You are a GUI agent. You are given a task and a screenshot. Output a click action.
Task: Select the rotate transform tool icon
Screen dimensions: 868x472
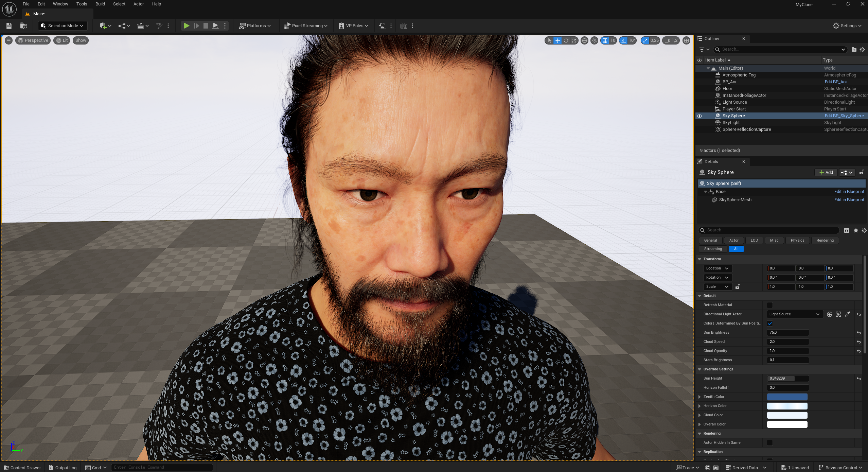pos(566,40)
